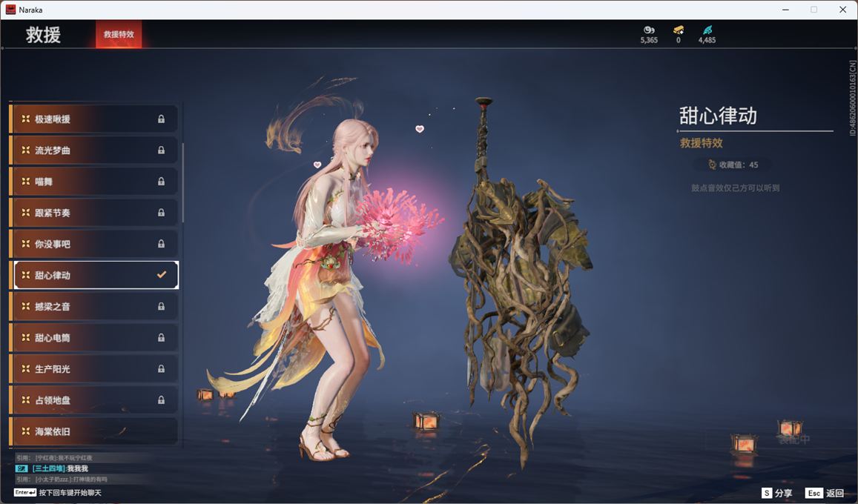Click the 救援特效 category label under title
Screen dimensions: 858x504
tap(701, 143)
